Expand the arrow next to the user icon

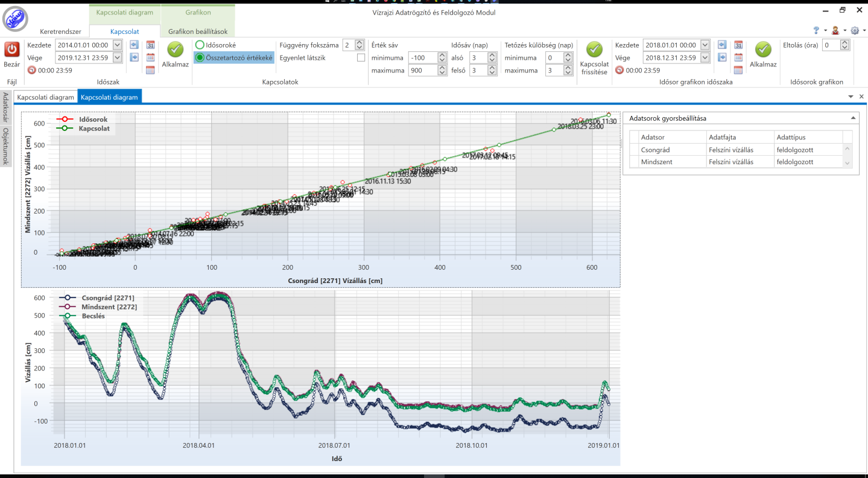(x=844, y=31)
